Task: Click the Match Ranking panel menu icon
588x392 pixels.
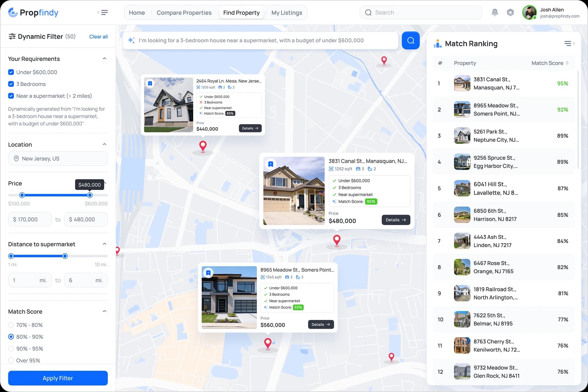Action: pyautogui.click(x=569, y=43)
